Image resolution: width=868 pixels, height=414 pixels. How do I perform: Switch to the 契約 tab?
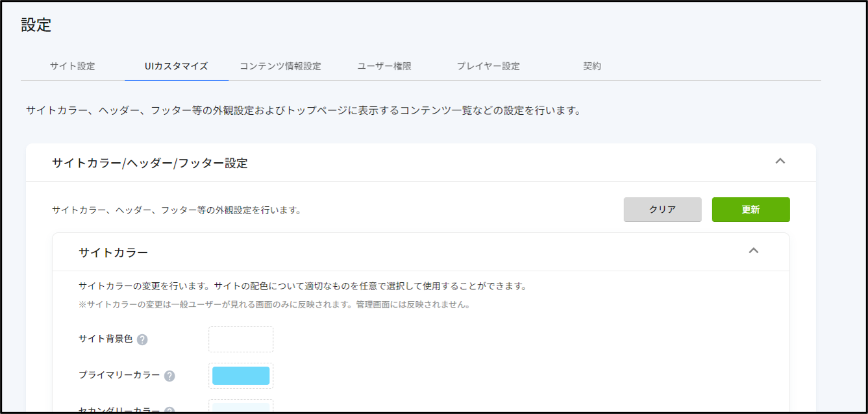click(592, 66)
